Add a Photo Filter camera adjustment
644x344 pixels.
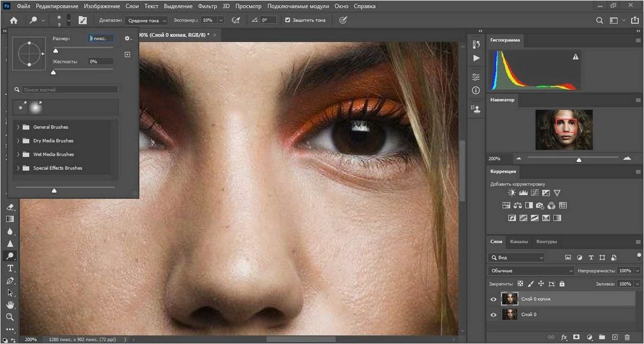coord(540,205)
